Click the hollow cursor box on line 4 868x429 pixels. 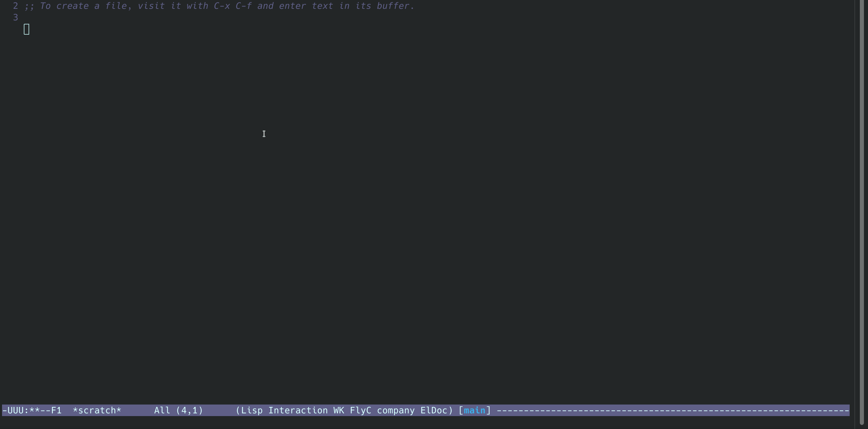tap(26, 29)
